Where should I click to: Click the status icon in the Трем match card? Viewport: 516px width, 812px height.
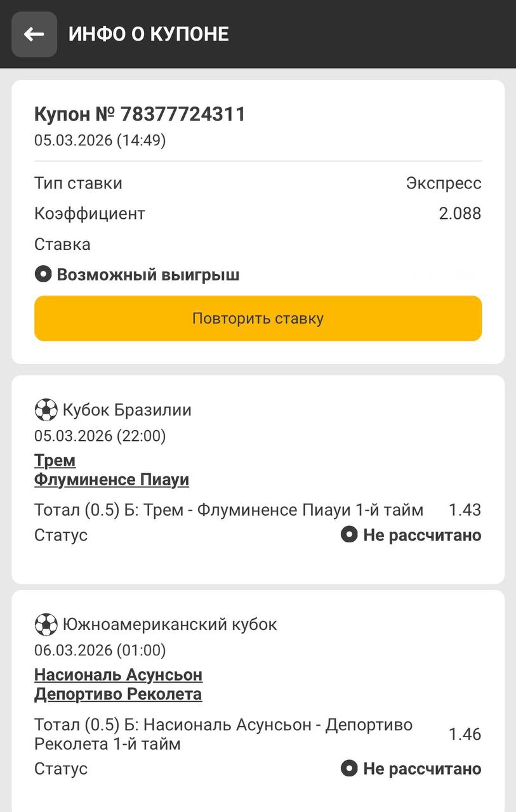click(349, 535)
